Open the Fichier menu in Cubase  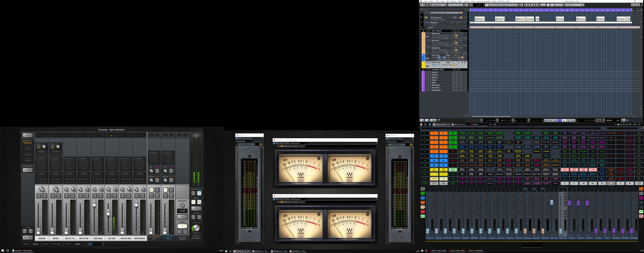(x=426, y=1)
